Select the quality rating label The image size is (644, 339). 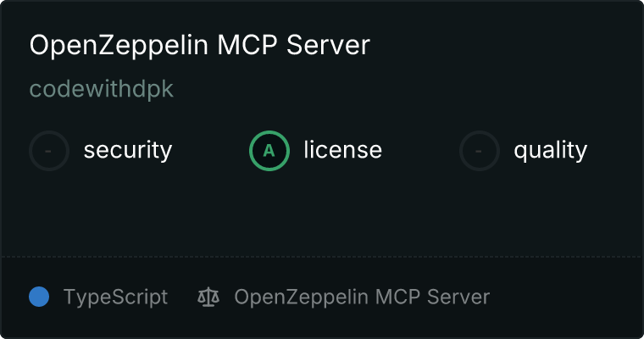(x=550, y=150)
